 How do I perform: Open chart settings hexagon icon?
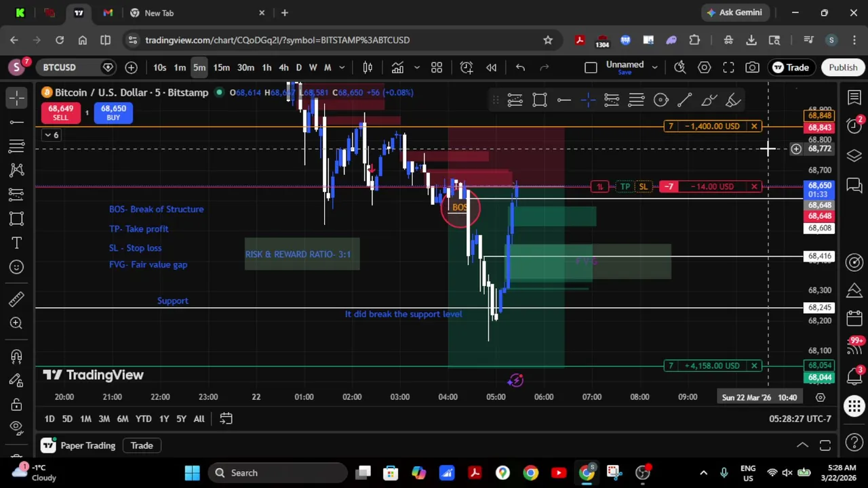tap(704, 67)
